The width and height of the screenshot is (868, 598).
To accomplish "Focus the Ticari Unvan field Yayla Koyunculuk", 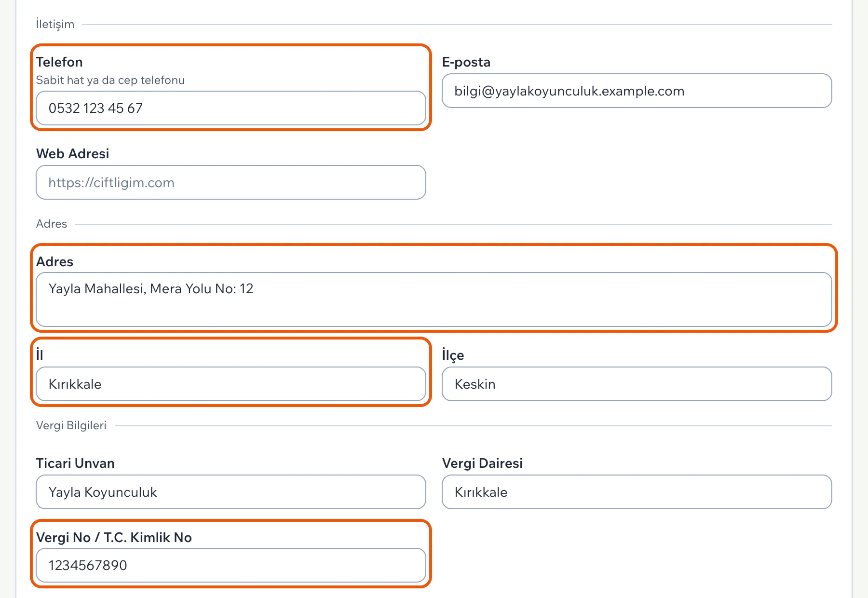I will pyautogui.click(x=231, y=492).
